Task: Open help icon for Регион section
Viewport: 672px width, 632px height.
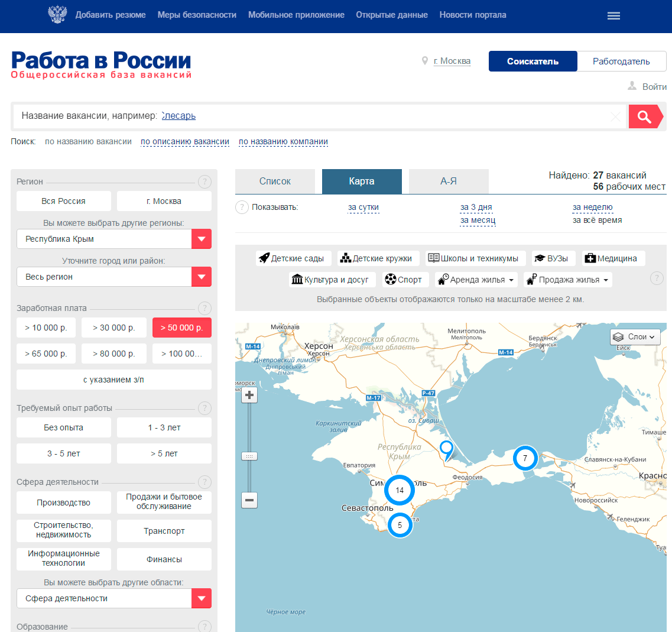Action: click(x=204, y=182)
